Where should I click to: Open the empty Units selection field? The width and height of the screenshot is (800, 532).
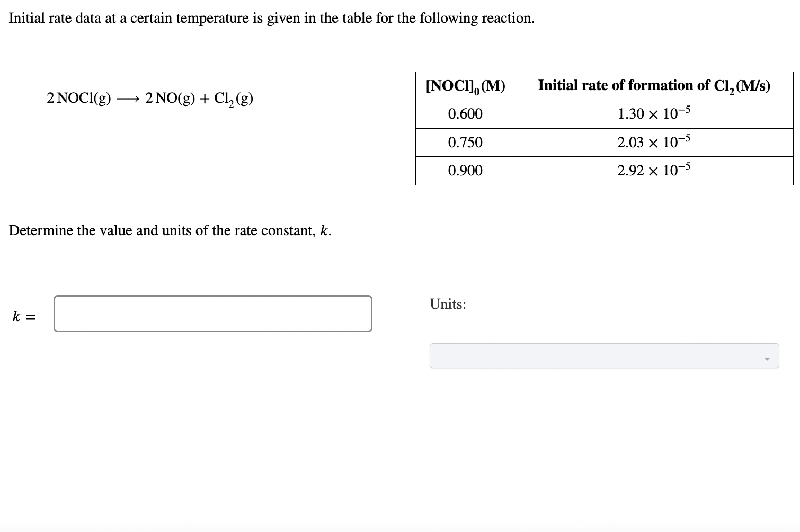[583, 356]
